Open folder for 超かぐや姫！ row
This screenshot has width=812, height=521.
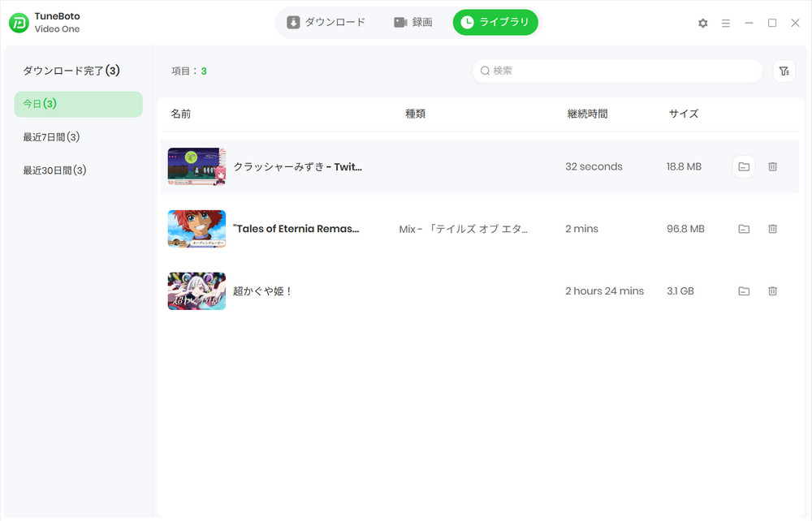pyautogui.click(x=744, y=291)
